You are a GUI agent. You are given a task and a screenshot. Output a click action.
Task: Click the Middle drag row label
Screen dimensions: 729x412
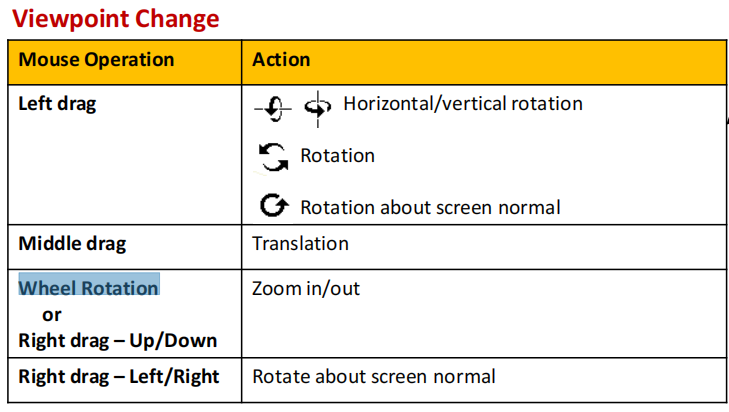(x=72, y=244)
